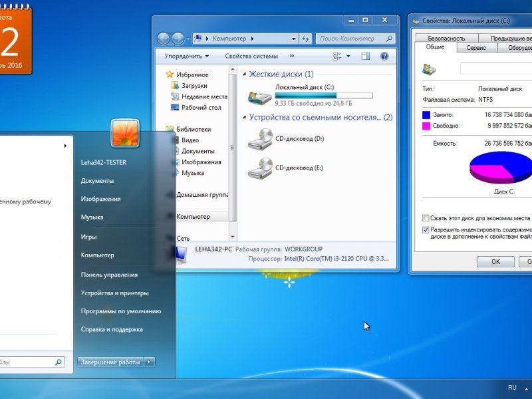Expand the toolbar overflow chevron »
The width and height of the screenshot is (532, 399).
pos(292,57)
